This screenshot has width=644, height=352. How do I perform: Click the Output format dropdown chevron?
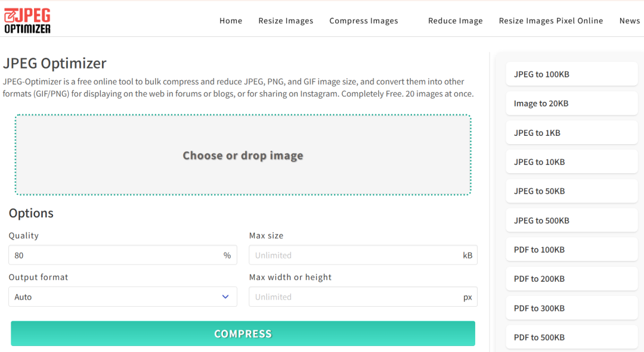tap(225, 297)
